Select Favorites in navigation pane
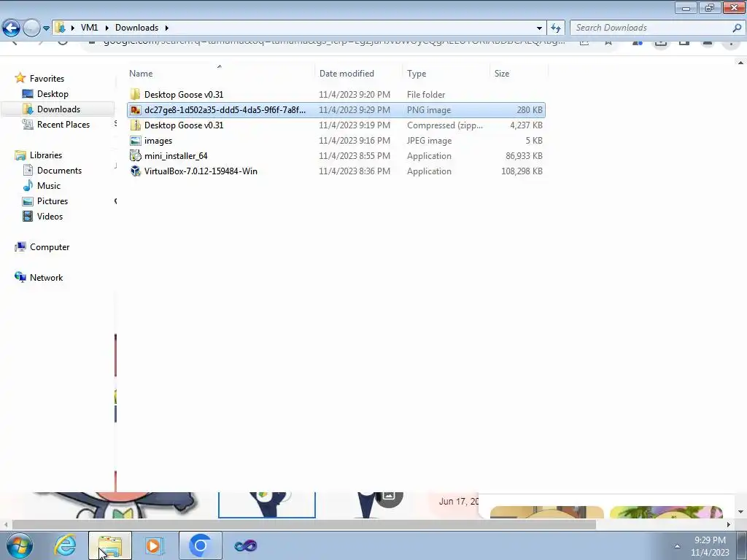 47,79
